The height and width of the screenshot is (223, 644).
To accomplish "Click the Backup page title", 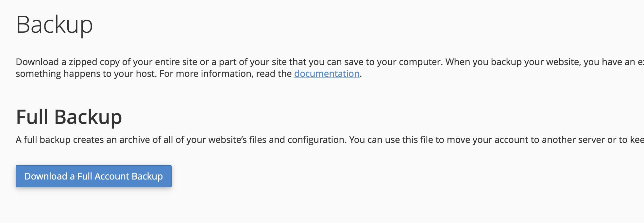I will (55, 25).
